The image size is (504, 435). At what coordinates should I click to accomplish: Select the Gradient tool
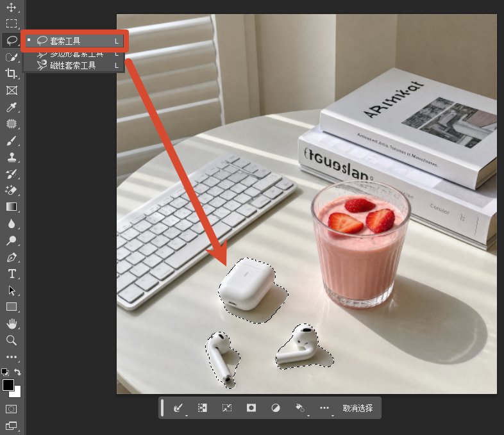[12, 207]
